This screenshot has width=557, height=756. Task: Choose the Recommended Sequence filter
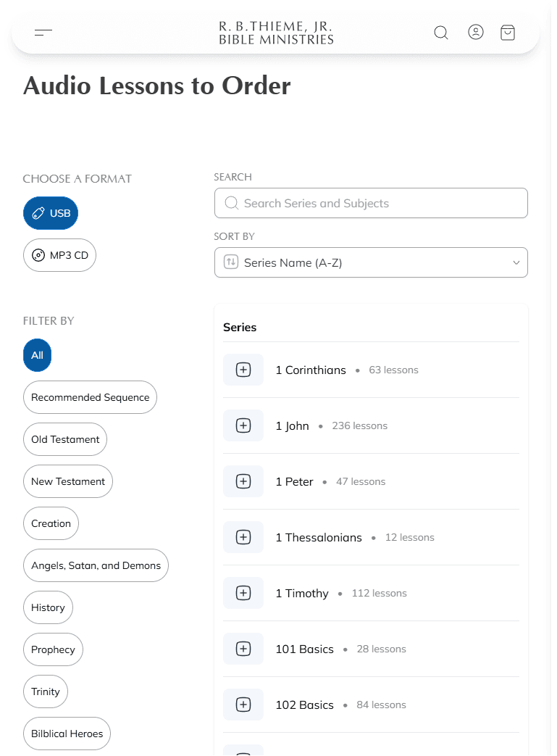pos(90,396)
